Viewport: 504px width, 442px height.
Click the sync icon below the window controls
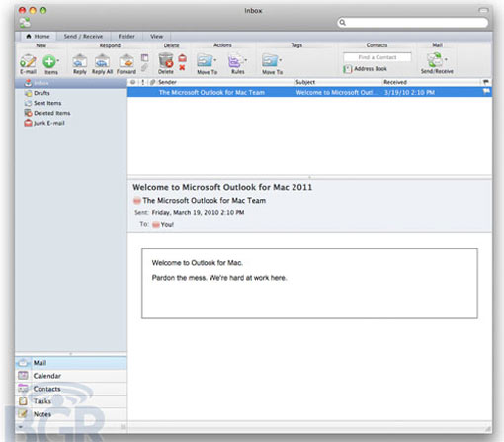coord(25,23)
